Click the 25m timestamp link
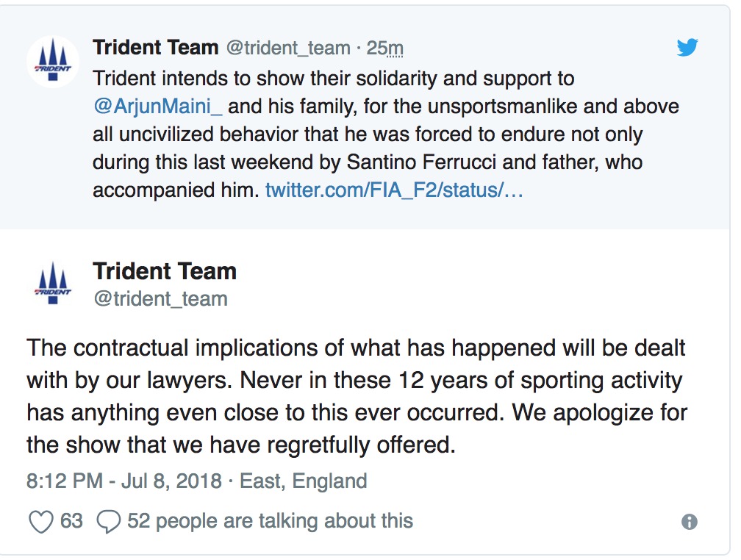Viewport: 741px width, 560px height. [387, 46]
